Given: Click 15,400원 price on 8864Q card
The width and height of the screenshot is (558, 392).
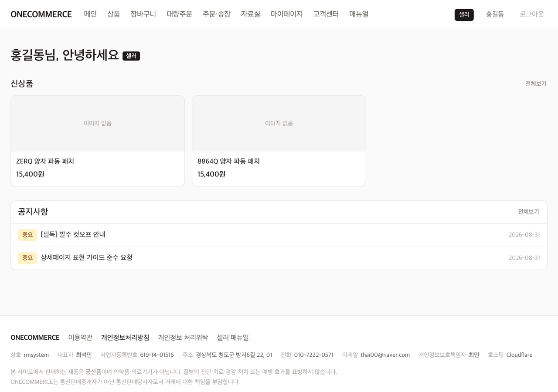Looking at the screenshot, I should click(x=211, y=174).
